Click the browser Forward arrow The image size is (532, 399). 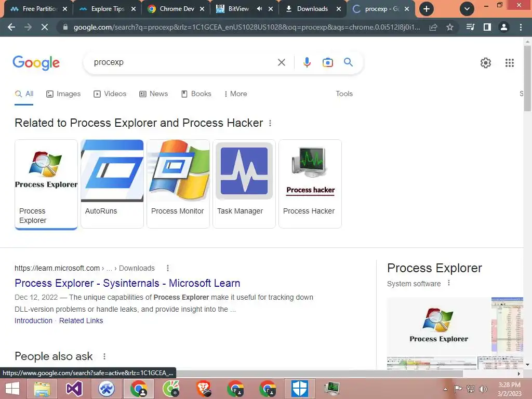click(x=28, y=27)
